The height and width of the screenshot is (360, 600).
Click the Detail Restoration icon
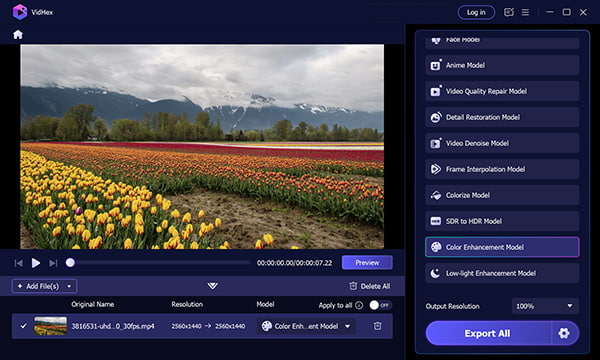[x=435, y=117]
